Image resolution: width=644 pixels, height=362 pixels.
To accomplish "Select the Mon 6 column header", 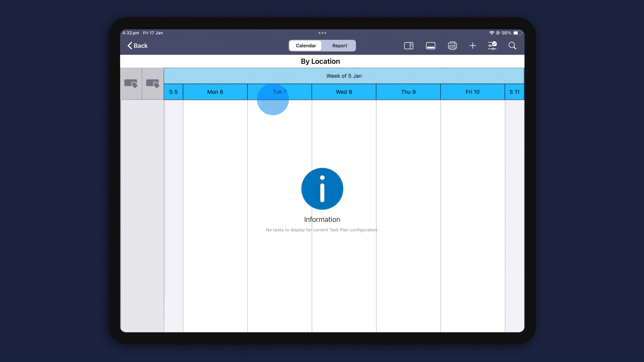I will click(x=215, y=92).
